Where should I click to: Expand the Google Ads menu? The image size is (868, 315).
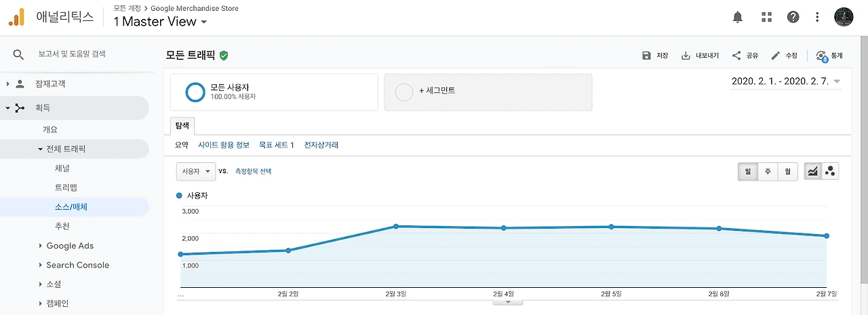click(x=41, y=246)
